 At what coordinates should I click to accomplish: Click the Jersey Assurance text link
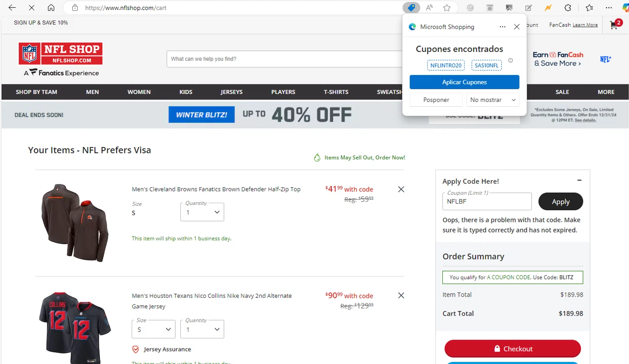coord(167,349)
